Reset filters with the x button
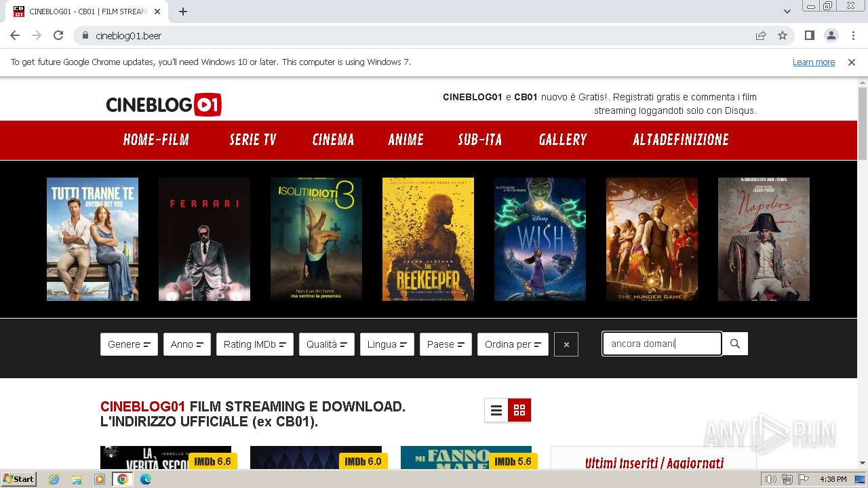The width and height of the screenshot is (868, 488). 566,344
